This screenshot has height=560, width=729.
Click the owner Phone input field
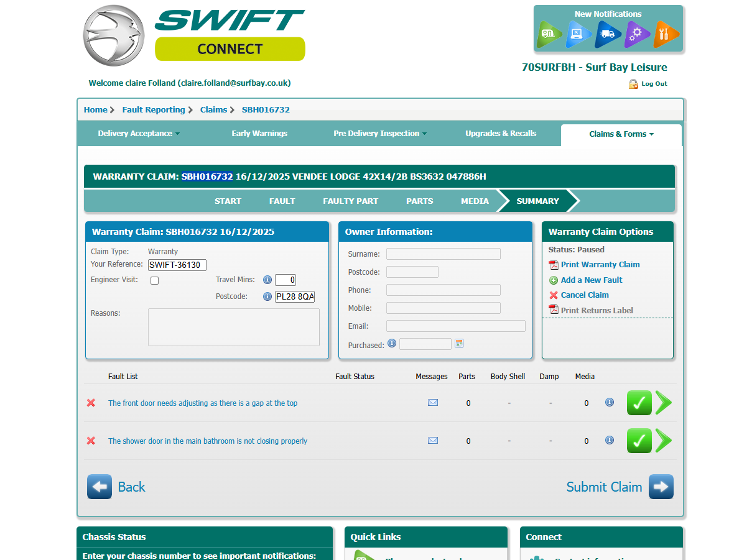[x=443, y=290]
